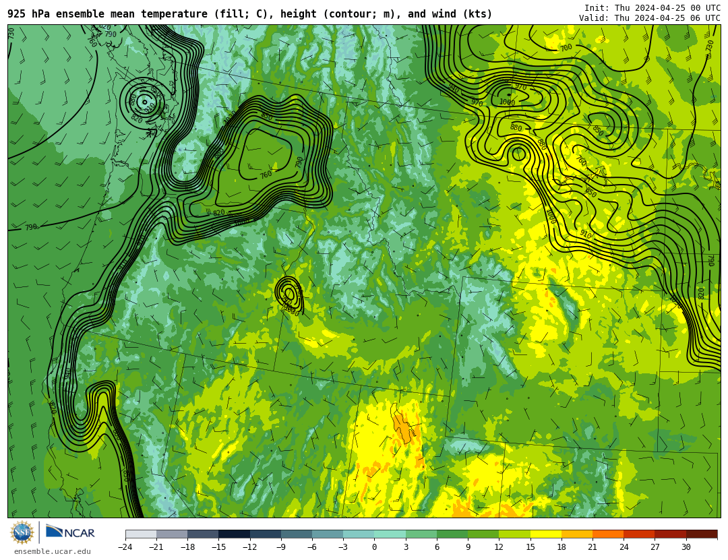Screen dimensions: 728x560
Task: Click the -24 colorbar tick label
Action: pyautogui.click(x=125, y=547)
